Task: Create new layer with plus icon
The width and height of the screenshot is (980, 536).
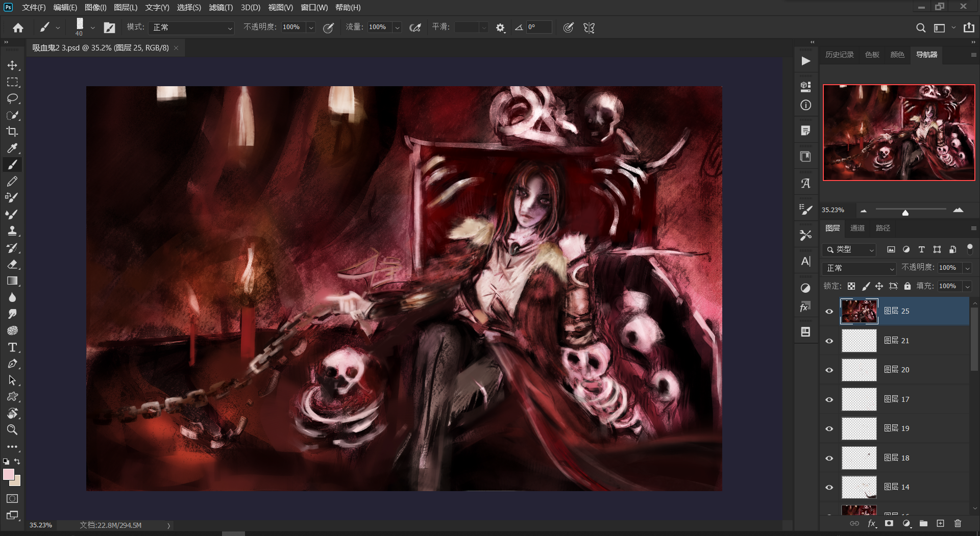Action: click(x=940, y=523)
